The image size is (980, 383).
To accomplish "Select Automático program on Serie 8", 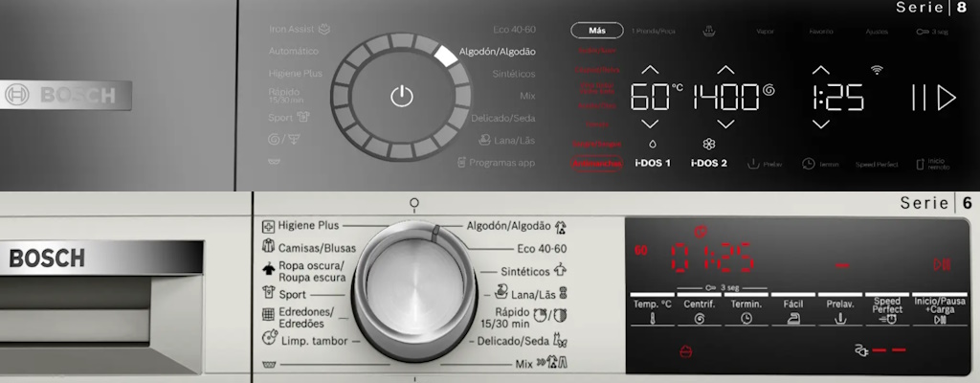I will pos(294,51).
